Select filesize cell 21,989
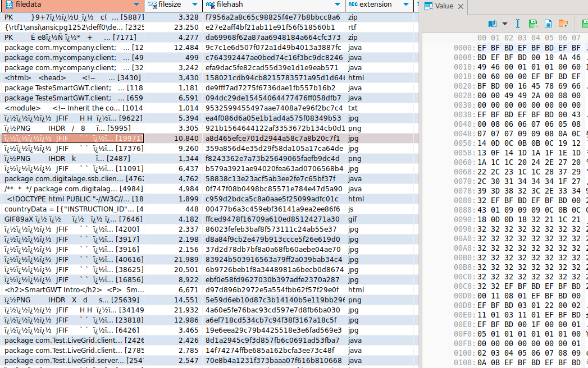 coord(173,260)
